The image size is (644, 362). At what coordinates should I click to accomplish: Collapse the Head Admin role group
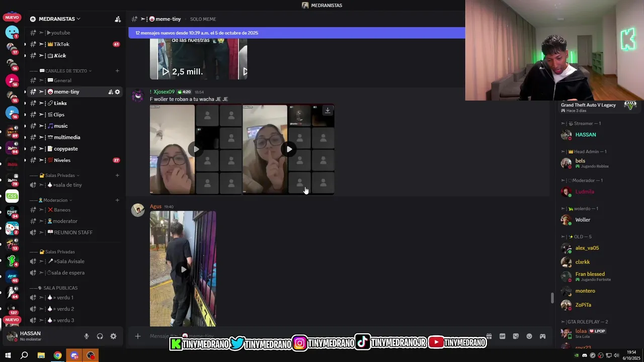point(584,152)
